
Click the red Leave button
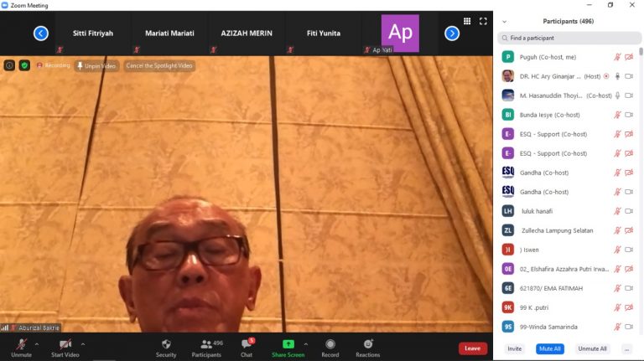pos(472,348)
